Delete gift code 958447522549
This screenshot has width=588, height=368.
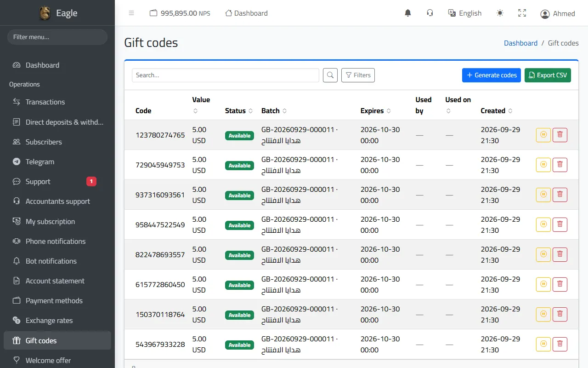[560, 224]
